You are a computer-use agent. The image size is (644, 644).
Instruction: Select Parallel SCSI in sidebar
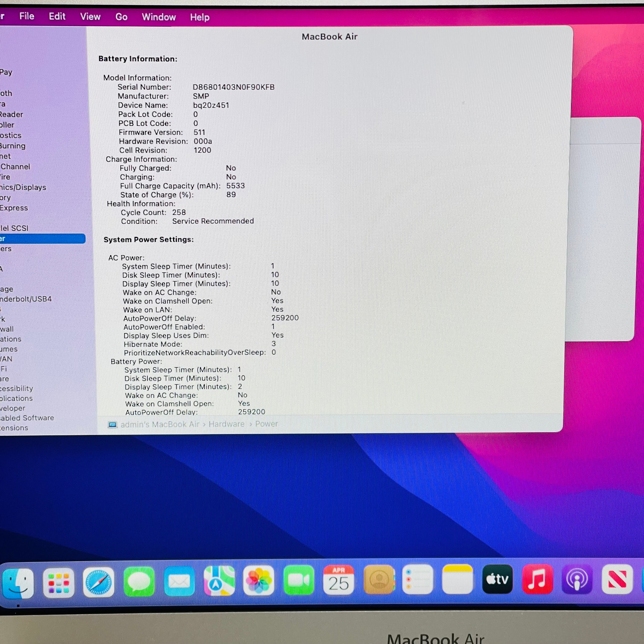click(14, 228)
